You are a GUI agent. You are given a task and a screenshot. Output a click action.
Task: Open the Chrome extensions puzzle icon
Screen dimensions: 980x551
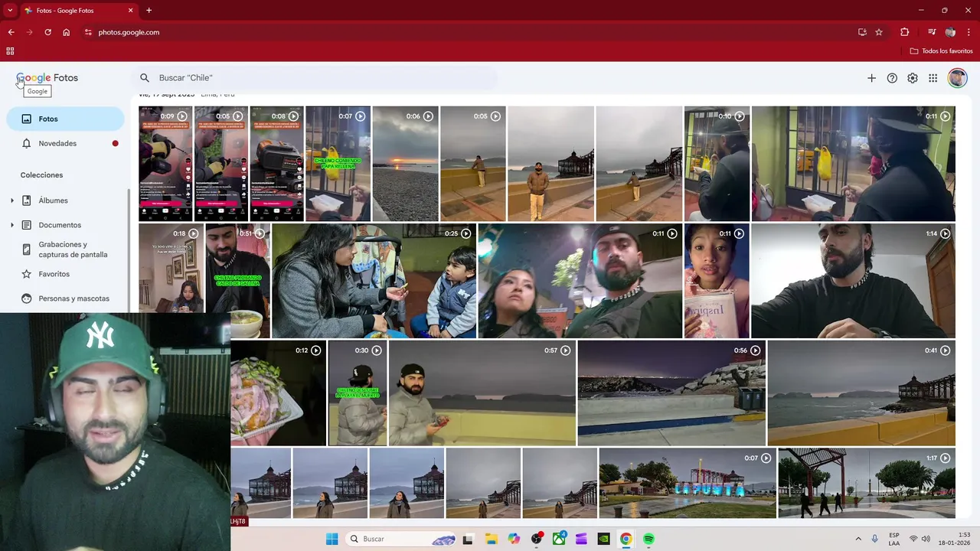905,32
